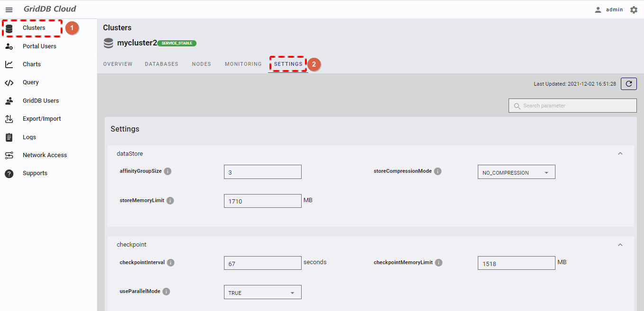The width and height of the screenshot is (644, 311).
Task: Collapse the dataStore section
Action: [x=620, y=154]
